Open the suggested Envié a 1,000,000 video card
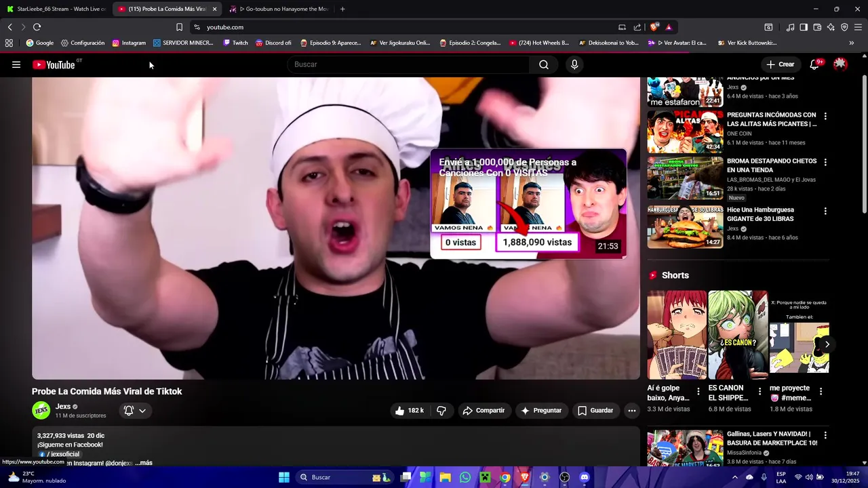Image resolution: width=868 pixels, height=488 pixels. (x=528, y=203)
